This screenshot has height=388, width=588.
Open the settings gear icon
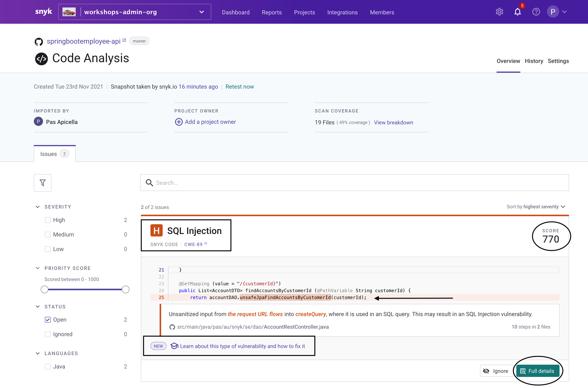499,12
